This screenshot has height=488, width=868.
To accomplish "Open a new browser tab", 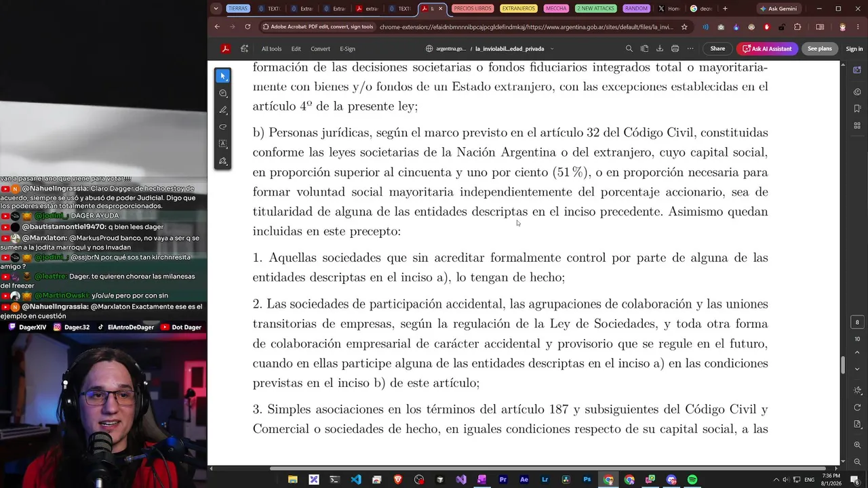I will coord(725,9).
